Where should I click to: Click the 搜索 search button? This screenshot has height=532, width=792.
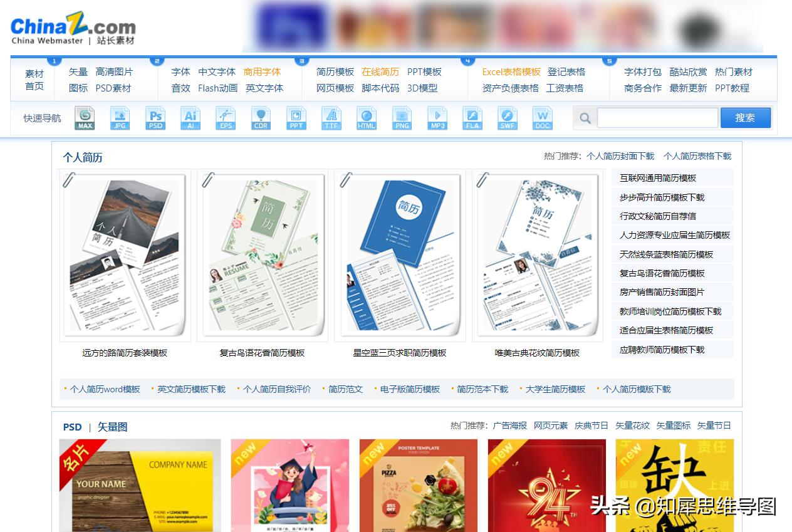(745, 117)
